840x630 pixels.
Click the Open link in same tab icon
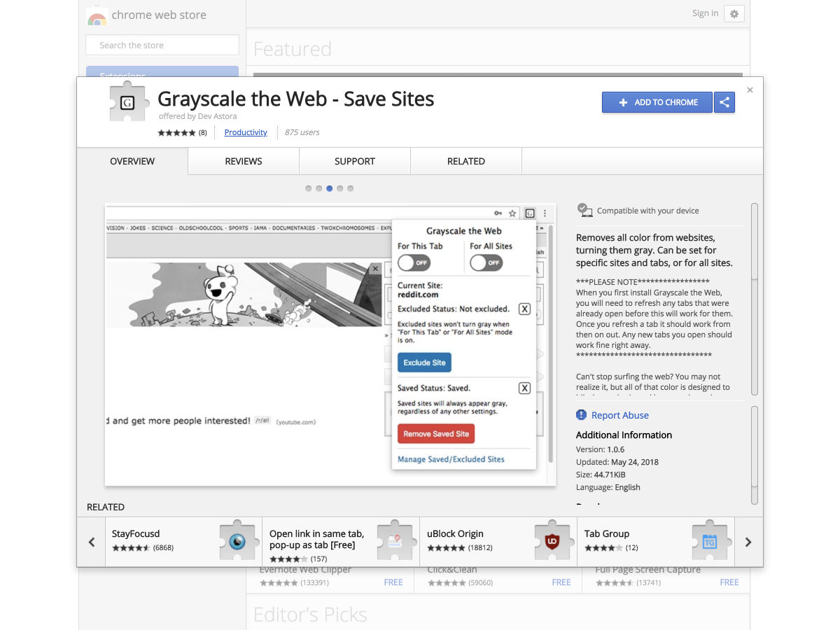click(x=395, y=540)
